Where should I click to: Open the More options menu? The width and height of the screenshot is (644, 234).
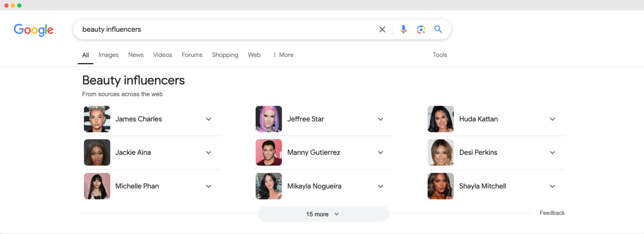[283, 55]
